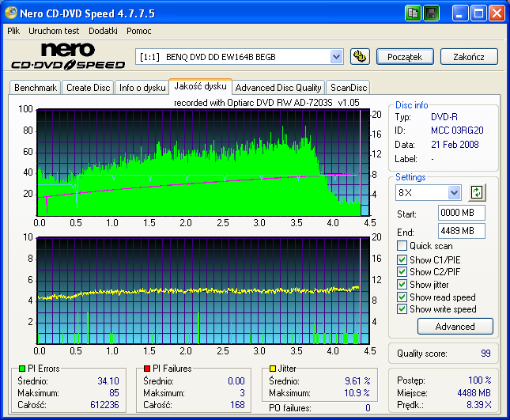
Task: Click the date 21 Feb 2008
Action: point(455,145)
